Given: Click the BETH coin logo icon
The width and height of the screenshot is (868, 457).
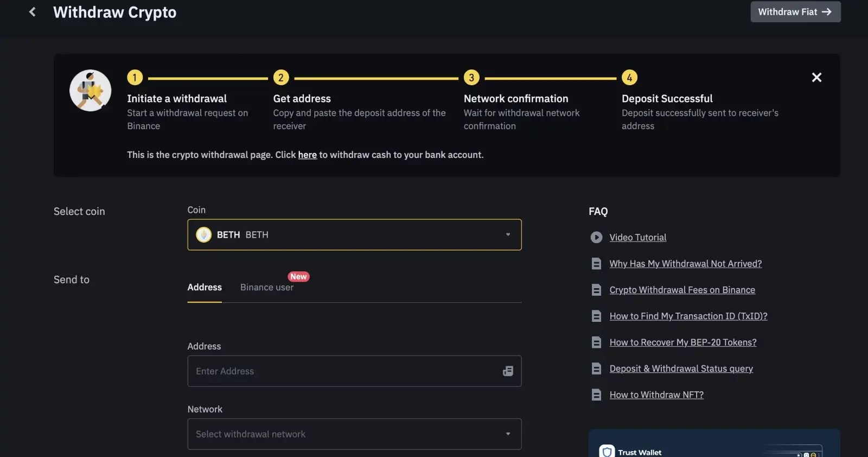Looking at the screenshot, I should pos(203,234).
